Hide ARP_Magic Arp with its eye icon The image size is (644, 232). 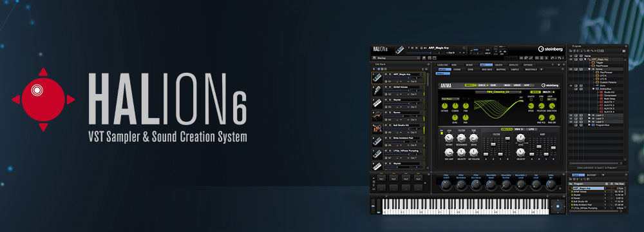[571, 59]
